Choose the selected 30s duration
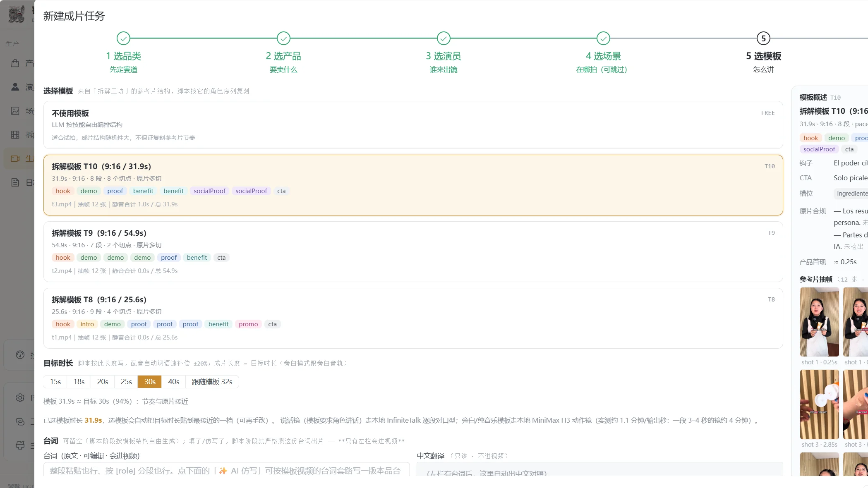868x488 pixels. [150, 382]
